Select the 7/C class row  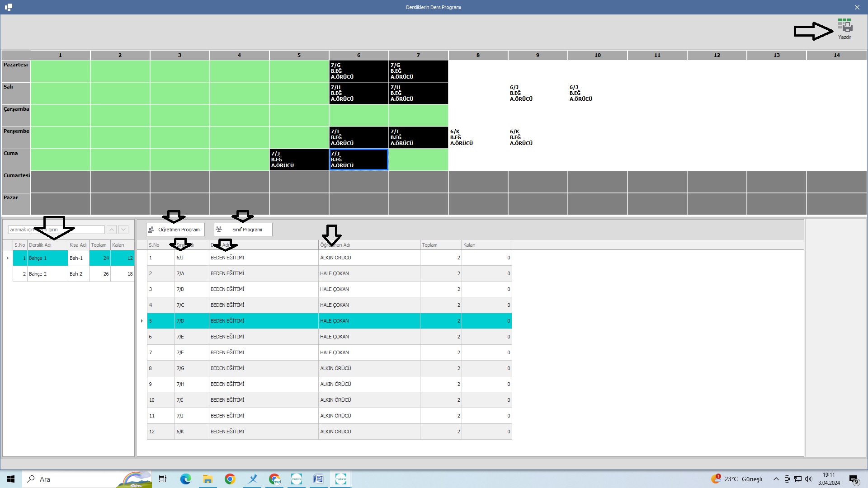[330, 305]
